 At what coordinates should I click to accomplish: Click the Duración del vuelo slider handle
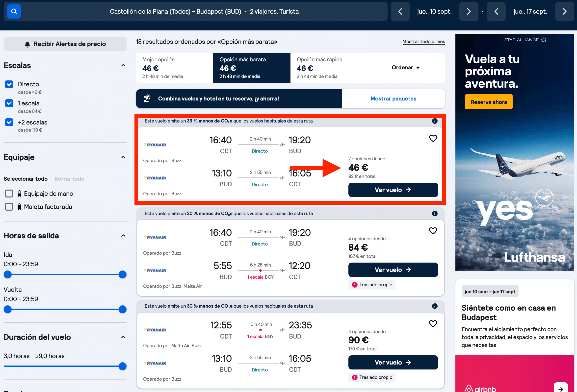point(122,366)
